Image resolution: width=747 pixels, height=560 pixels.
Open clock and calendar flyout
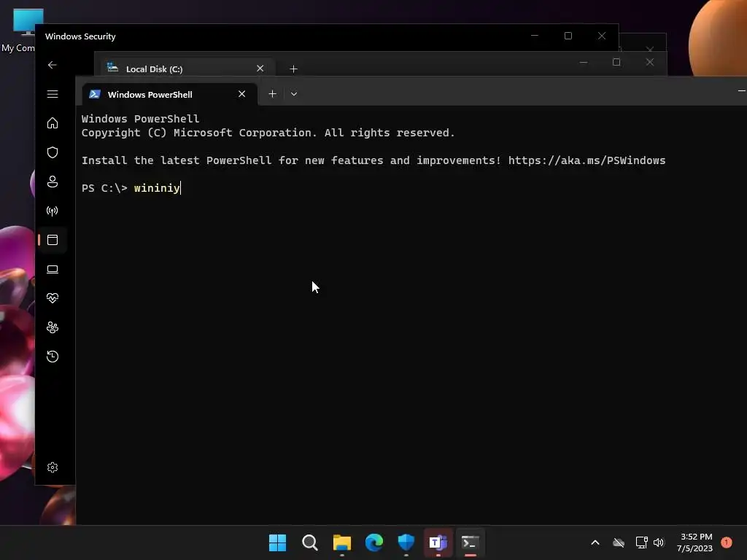pyautogui.click(x=694, y=542)
